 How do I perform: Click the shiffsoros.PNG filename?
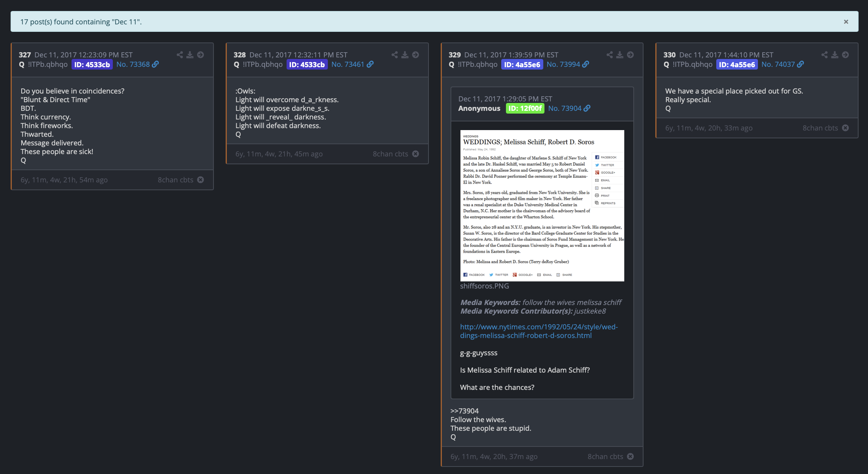pos(484,286)
